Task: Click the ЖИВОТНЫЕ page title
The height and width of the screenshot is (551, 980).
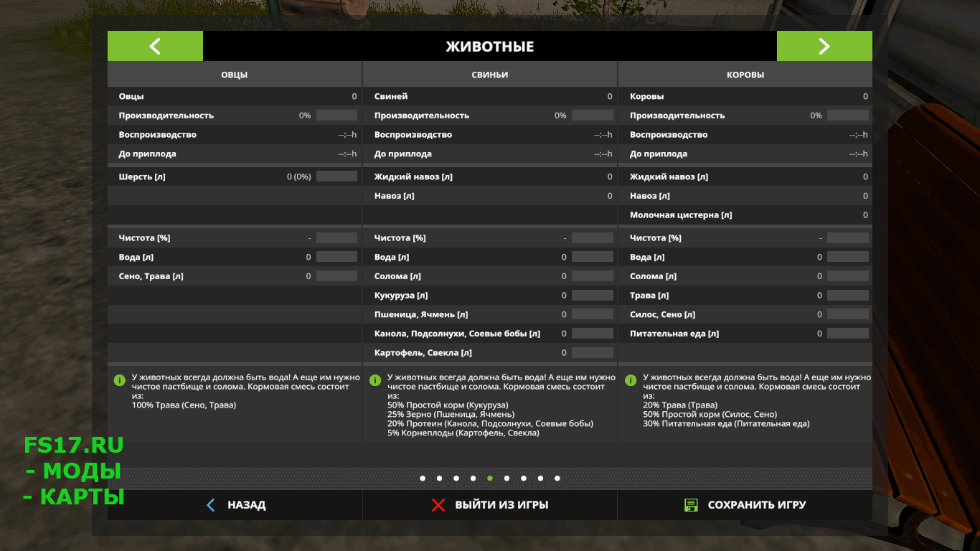Action: pyautogui.click(x=490, y=47)
